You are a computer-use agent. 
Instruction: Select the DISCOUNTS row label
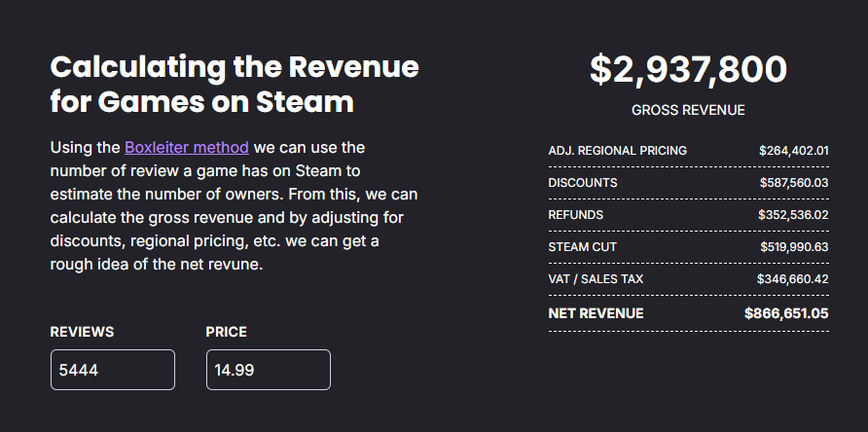point(583,183)
